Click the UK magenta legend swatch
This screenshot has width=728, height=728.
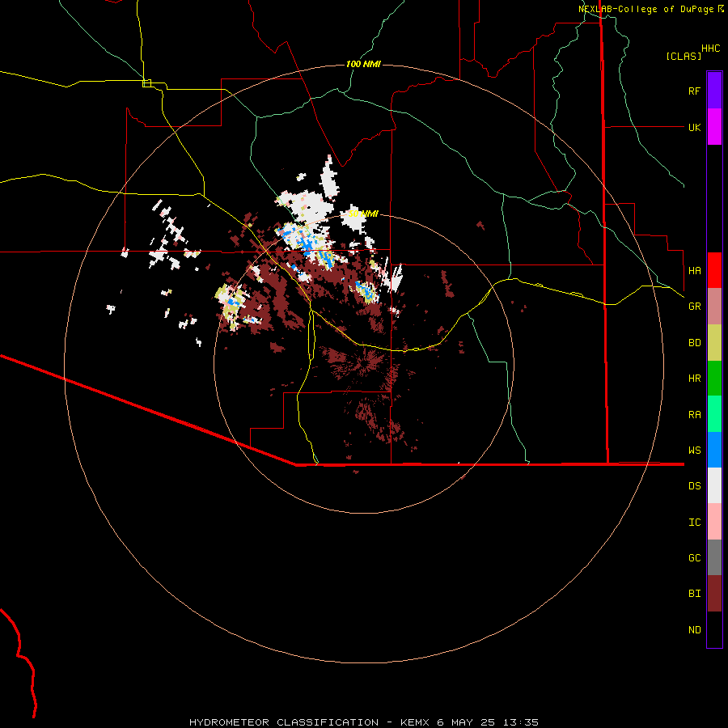[x=714, y=127]
